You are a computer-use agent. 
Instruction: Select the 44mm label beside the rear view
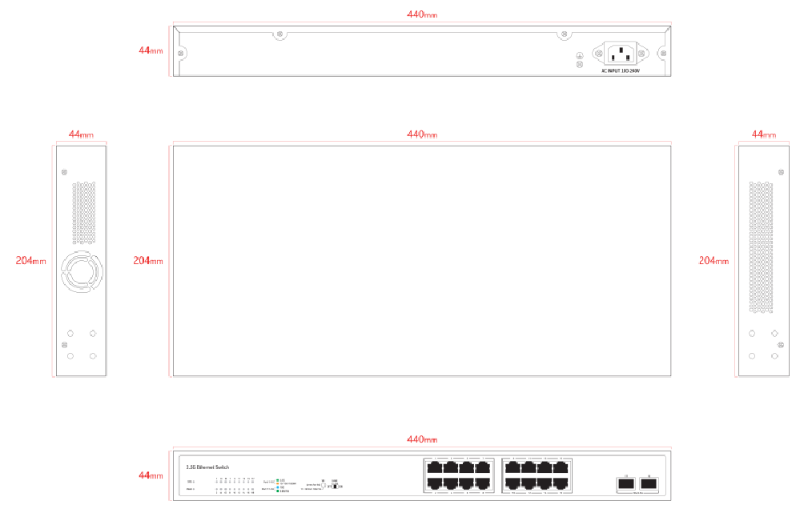pyautogui.click(x=151, y=50)
